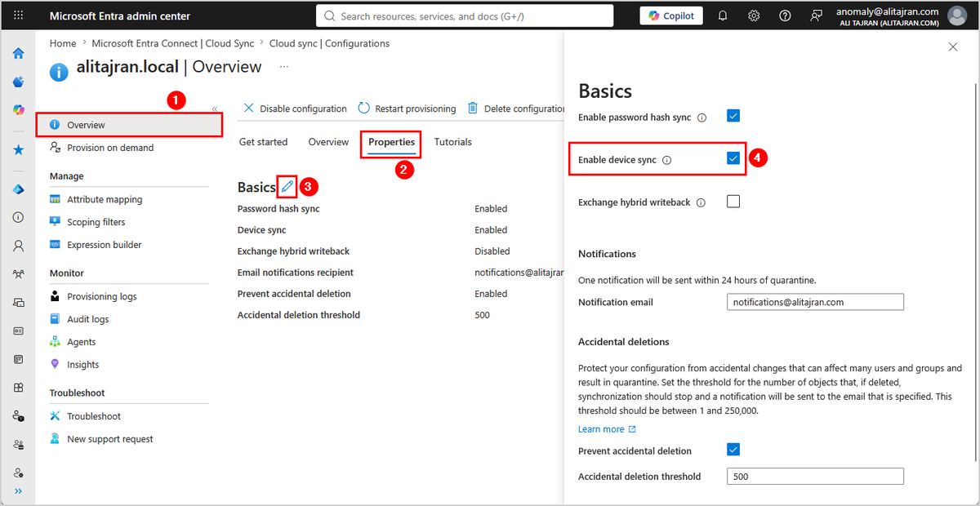Check Exchange hybrid writeback
The height and width of the screenshot is (506, 980).
pos(733,201)
